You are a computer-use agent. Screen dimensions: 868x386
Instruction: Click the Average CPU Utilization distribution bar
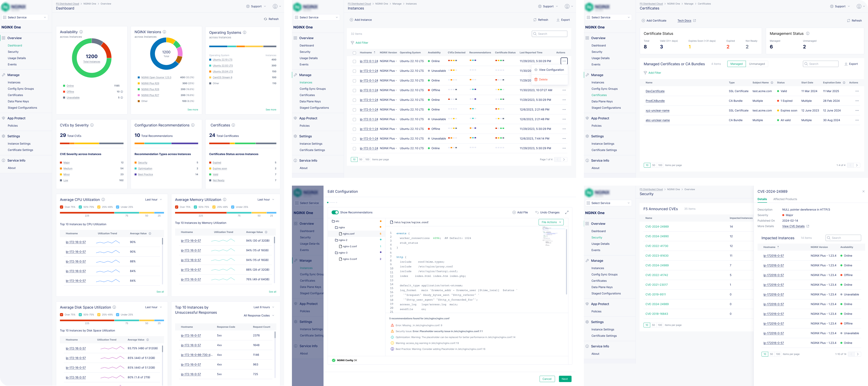point(112,213)
